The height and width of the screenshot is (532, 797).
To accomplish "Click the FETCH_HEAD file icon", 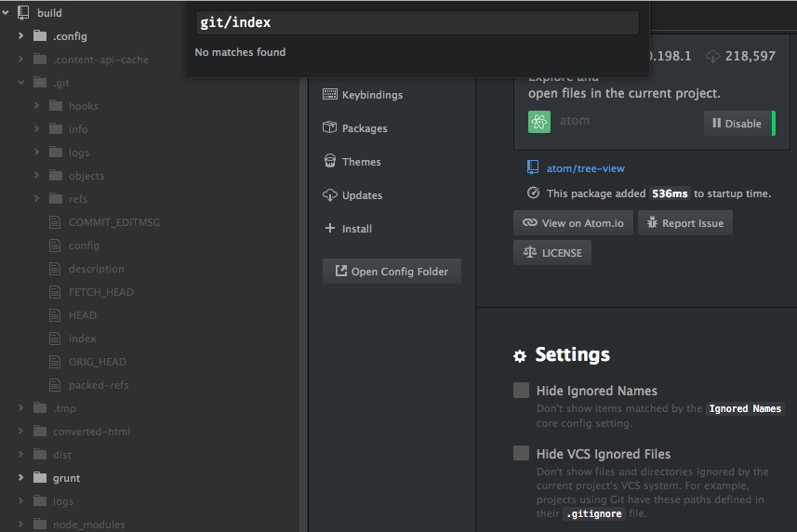I will (x=55, y=292).
